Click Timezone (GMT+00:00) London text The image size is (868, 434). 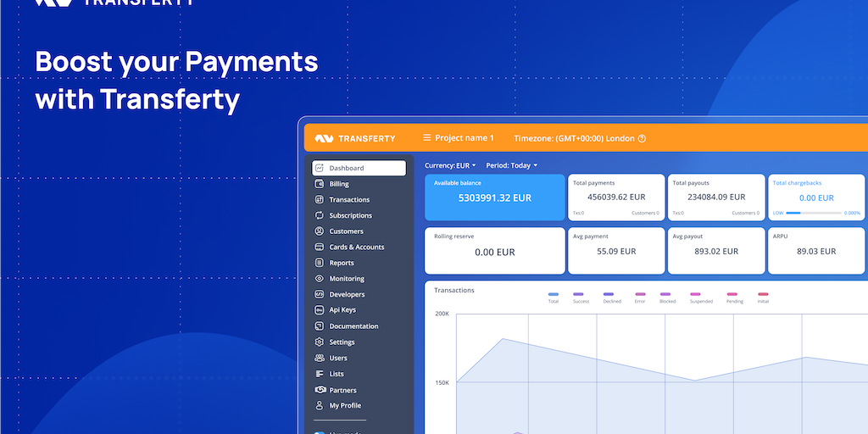[x=574, y=138]
